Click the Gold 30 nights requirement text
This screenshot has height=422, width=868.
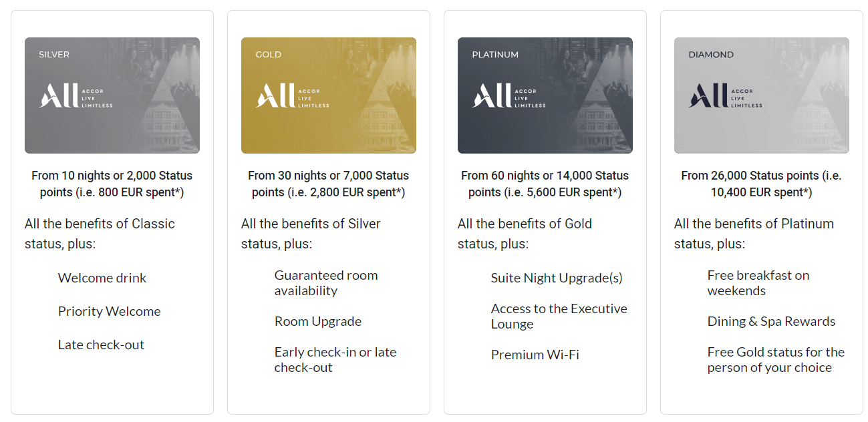[328, 184]
